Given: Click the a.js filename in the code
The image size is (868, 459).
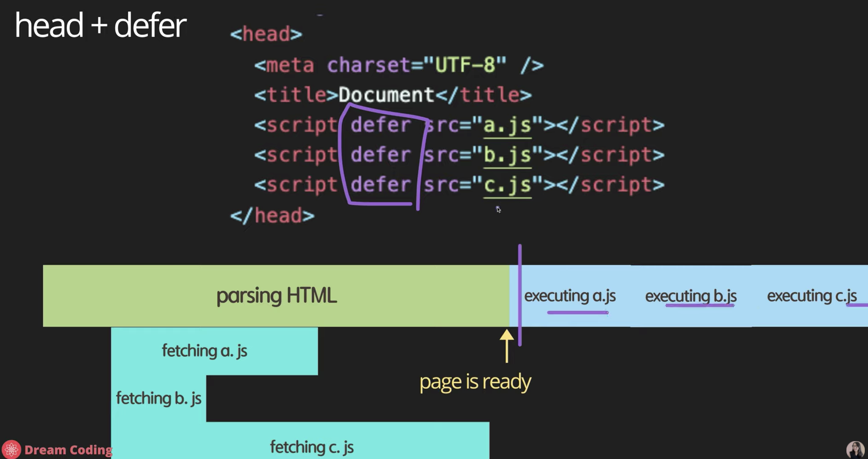Looking at the screenshot, I should (507, 125).
